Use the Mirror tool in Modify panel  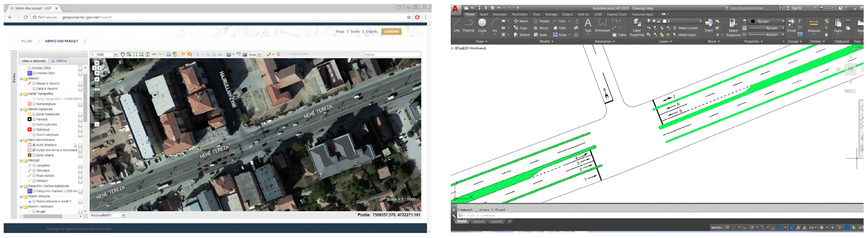(x=541, y=28)
